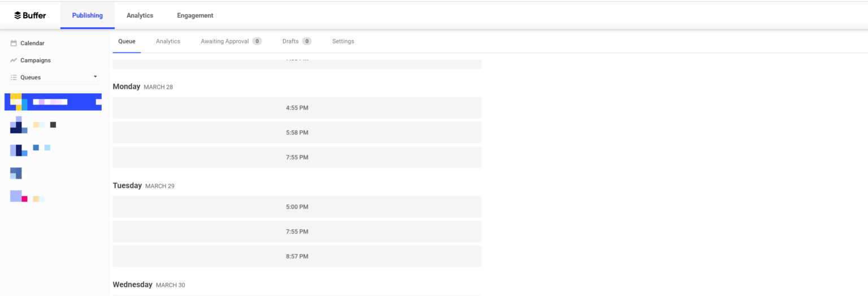Click the Monday 4:55 PM empty slot
This screenshot has height=296, width=868.
tap(297, 107)
